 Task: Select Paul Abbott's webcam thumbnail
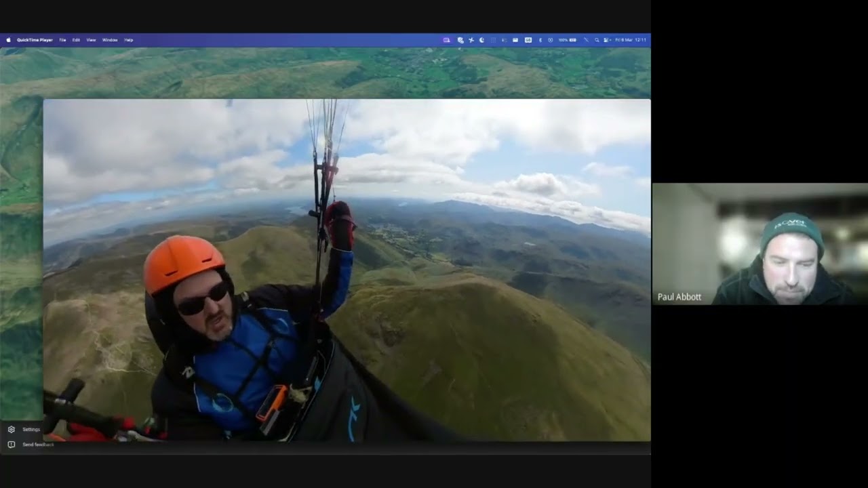(760, 244)
